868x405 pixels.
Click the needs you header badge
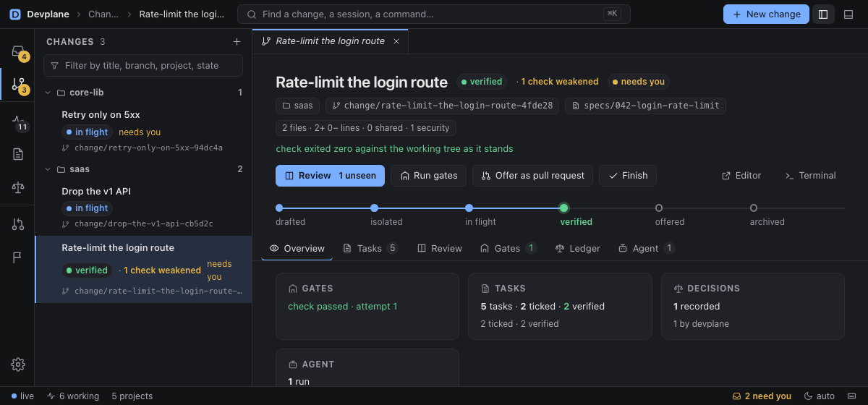pos(639,82)
